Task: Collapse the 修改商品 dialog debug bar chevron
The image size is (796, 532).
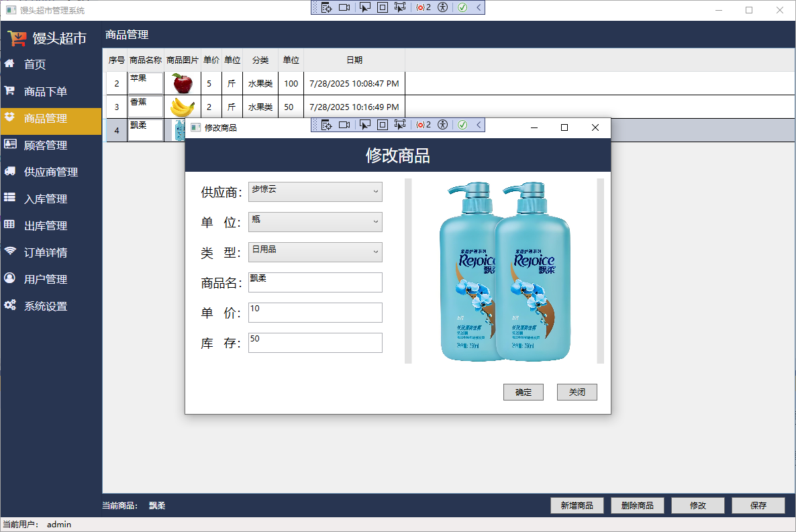Action: click(x=479, y=125)
